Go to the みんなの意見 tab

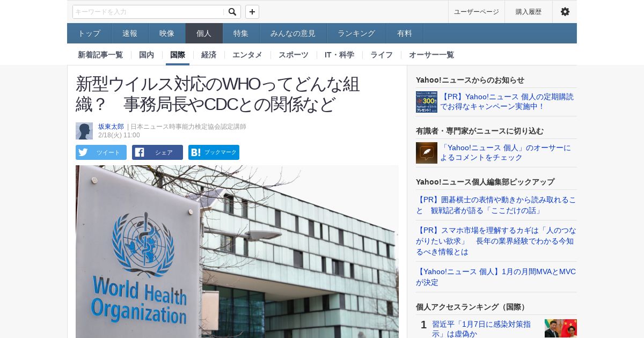(x=293, y=33)
